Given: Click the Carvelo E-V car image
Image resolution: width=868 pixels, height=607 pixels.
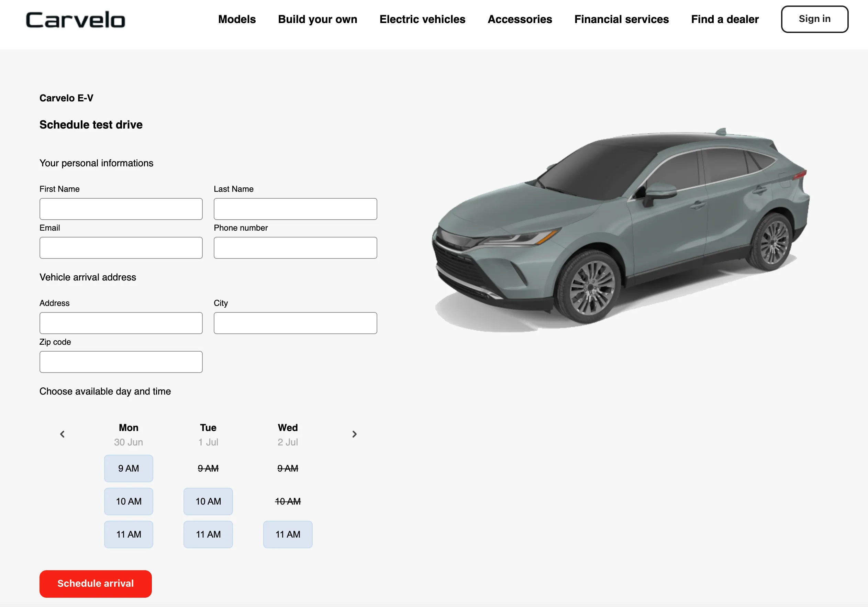Looking at the screenshot, I should 620,230.
